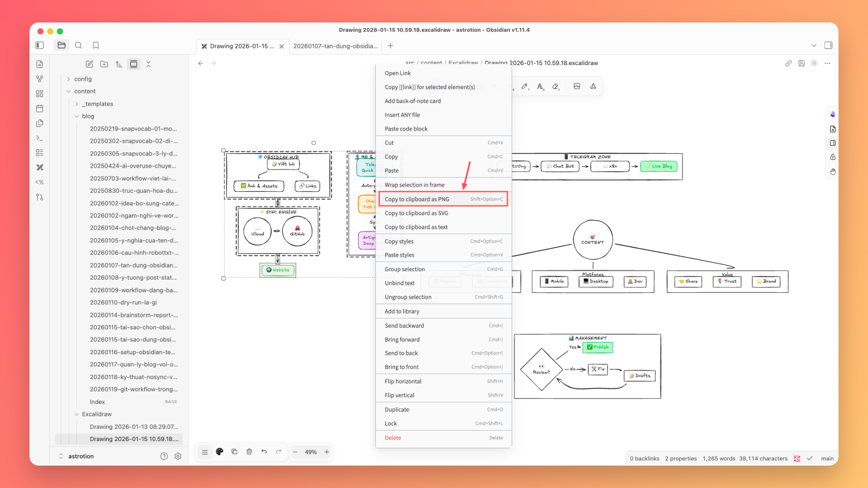Image resolution: width=868 pixels, height=488 pixels.
Task: Select the insert image tool
Action: [x=577, y=86]
